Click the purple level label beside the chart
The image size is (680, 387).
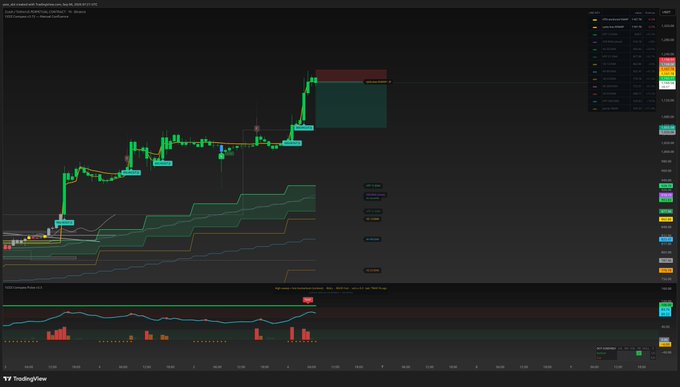click(375, 195)
